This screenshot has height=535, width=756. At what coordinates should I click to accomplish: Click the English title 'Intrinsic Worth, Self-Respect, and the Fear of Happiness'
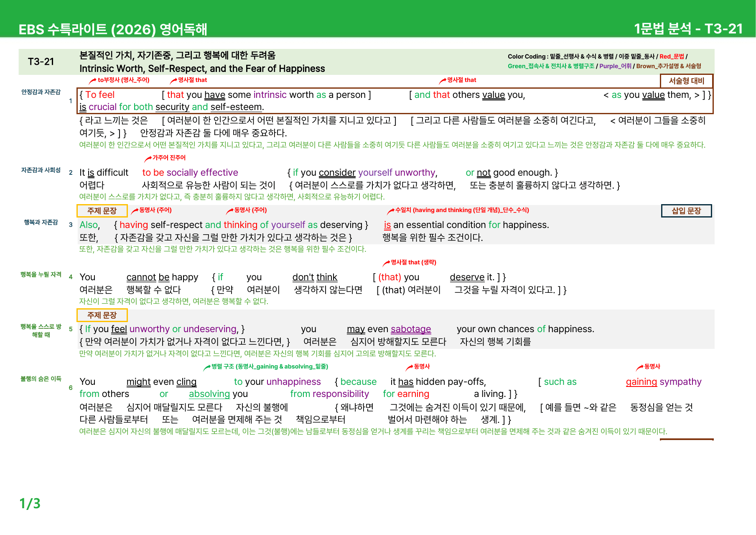tap(202, 69)
